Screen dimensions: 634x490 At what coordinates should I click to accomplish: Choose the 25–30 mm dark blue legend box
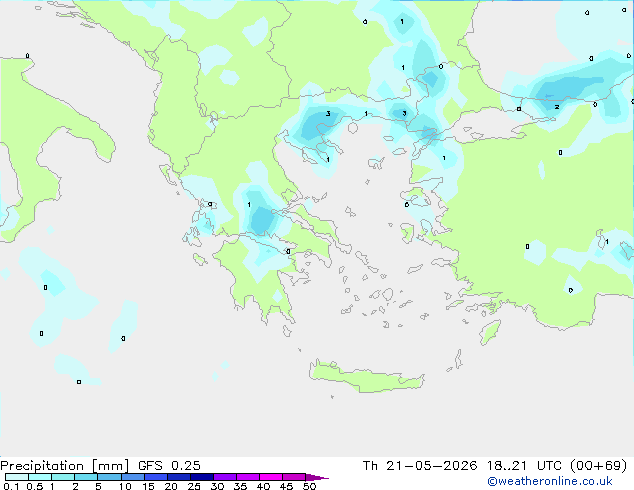click(202, 477)
